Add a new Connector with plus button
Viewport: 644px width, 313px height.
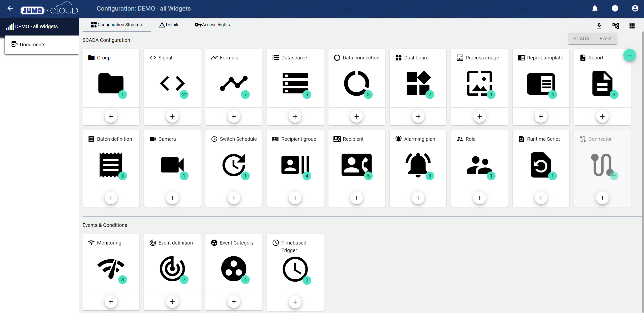(602, 198)
